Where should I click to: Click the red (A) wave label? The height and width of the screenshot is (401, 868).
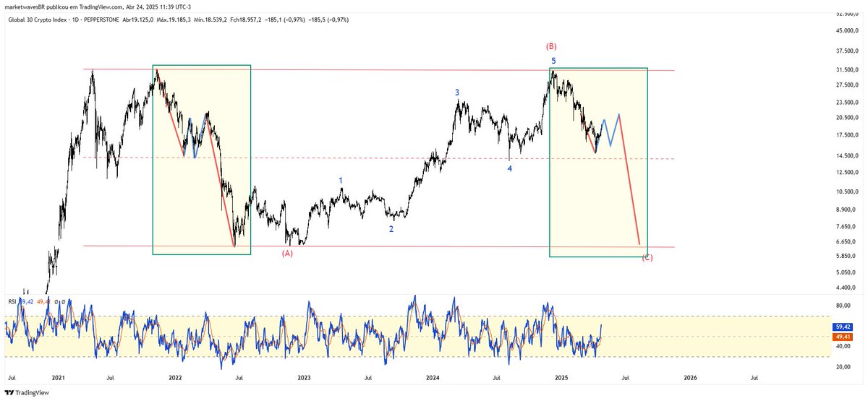287,254
